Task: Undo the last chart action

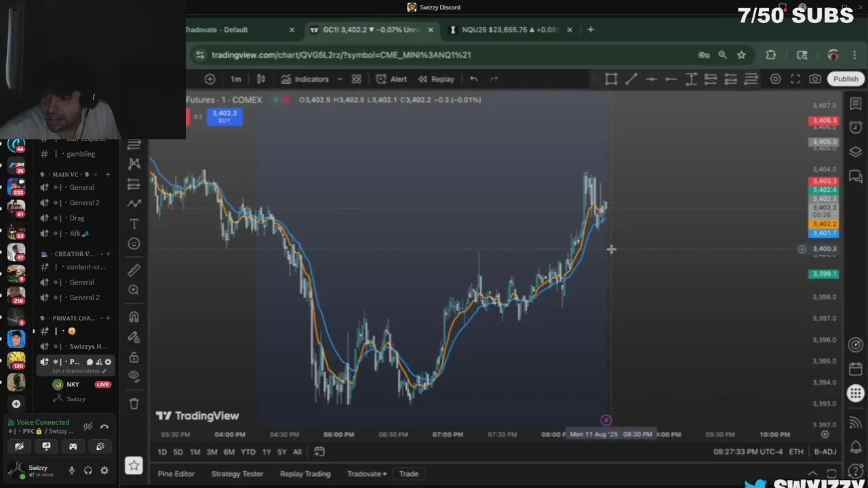Action: 473,79
